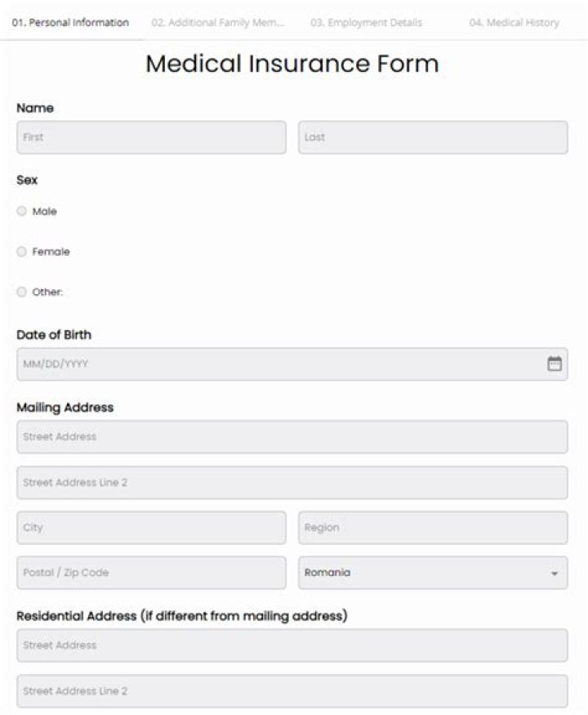Select the Male radio button
Screen dimensions: 588x715
[x=21, y=211]
